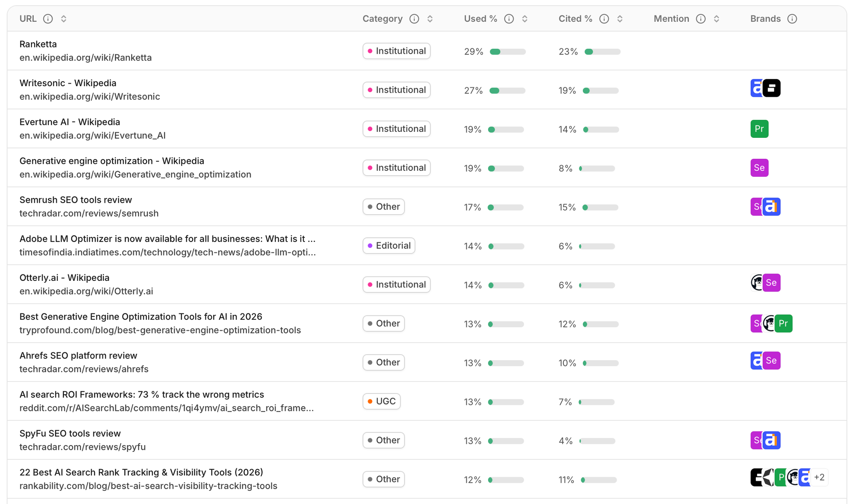Click techradar.com/reviews/ahrefs URL text
Image resolution: width=854 pixels, height=504 pixels.
point(84,369)
